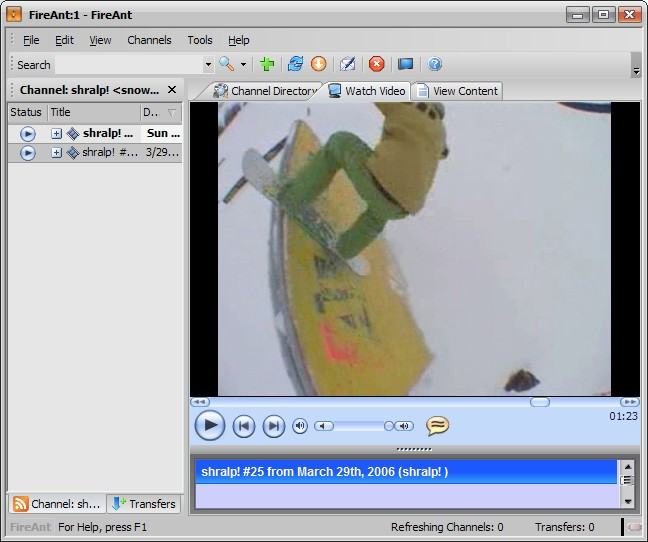The image size is (648, 542).
Task: Sort list by the Title column header
Action: (94, 112)
